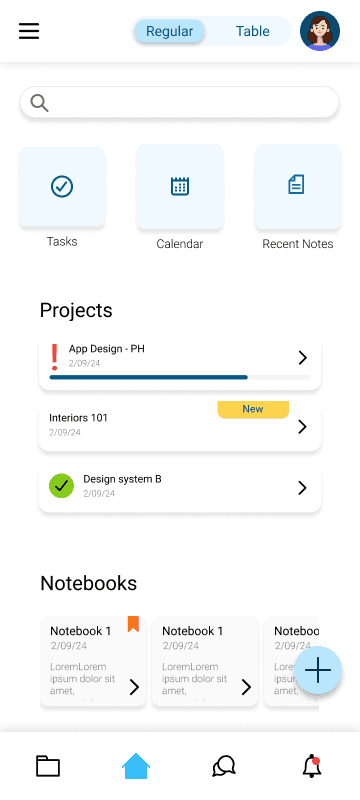This screenshot has width=360, height=800.
Task: Toggle green checkmark on Design system B
Action: click(x=61, y=486)
